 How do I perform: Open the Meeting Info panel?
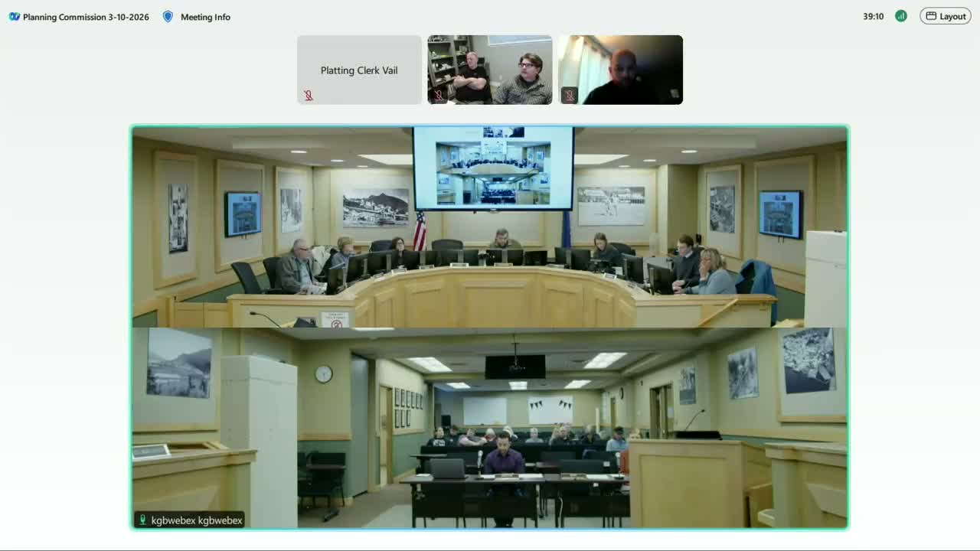205,17
